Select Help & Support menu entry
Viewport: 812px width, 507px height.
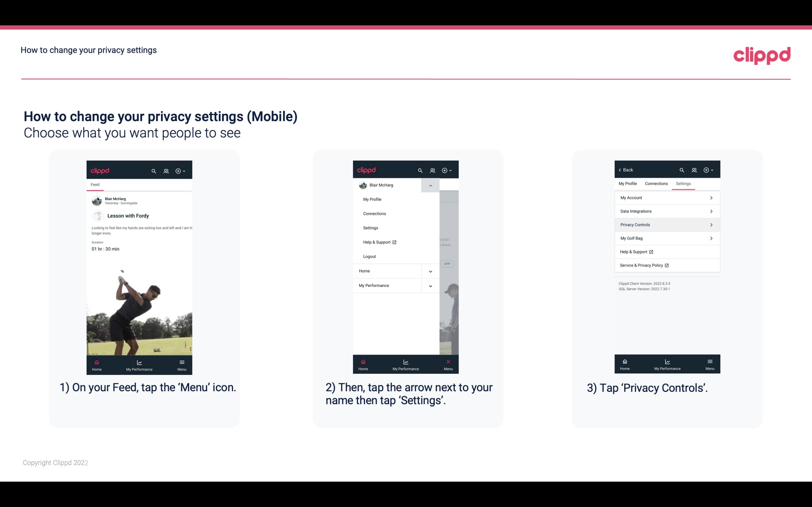tap(379, 242)
